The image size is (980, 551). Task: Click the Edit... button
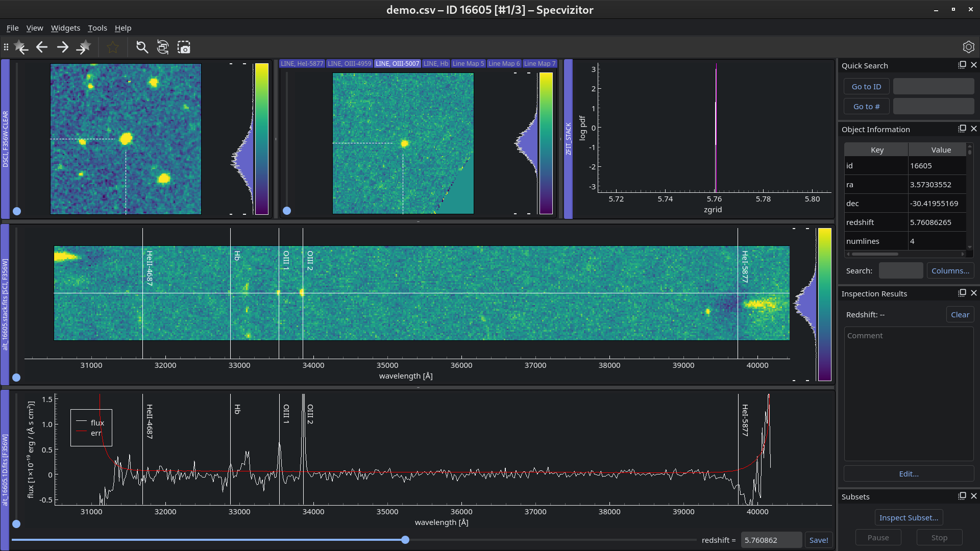[x=909, y=474]
